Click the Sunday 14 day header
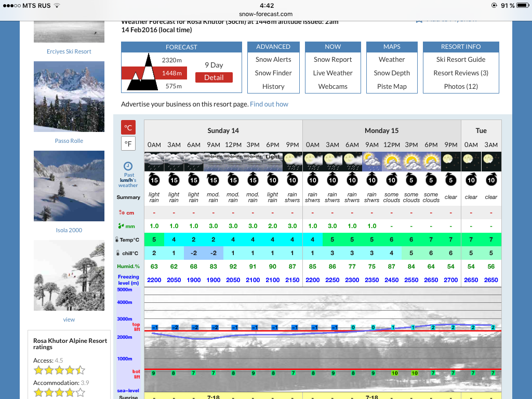This screenshot has height=399, width=532. [x=223, y=130]
